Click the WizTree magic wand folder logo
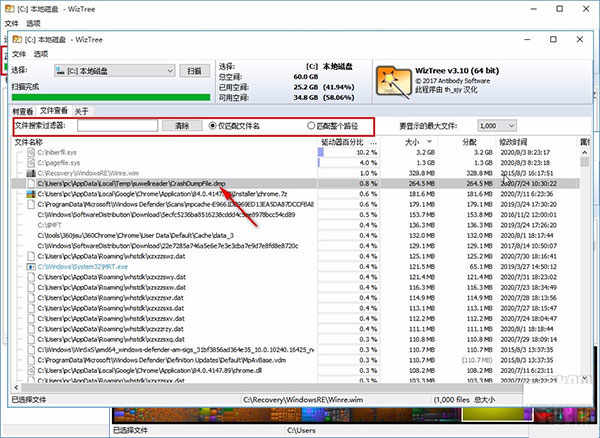 393,81
